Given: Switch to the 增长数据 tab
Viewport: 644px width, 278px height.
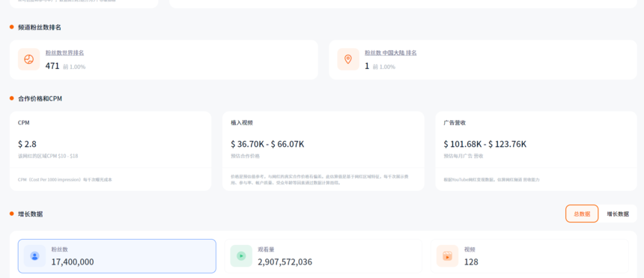Looking at the screenshot, I should click(618, 214).
